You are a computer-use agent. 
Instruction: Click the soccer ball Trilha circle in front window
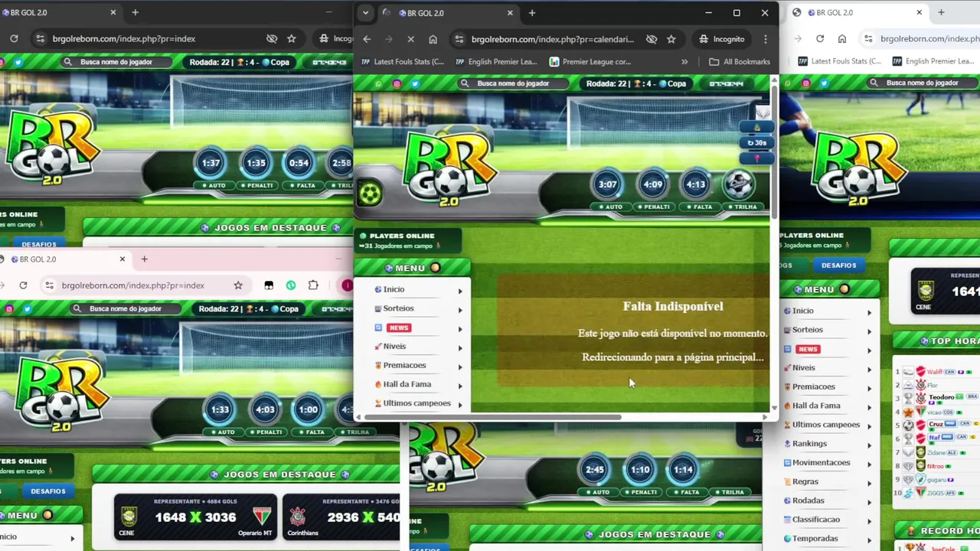point(738,184)
